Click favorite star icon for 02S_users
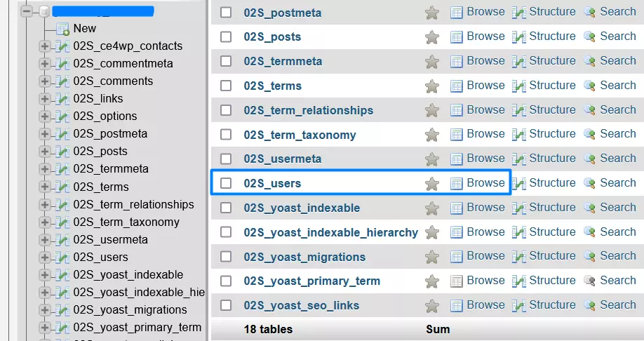The height and width of the screenshot is (341, 644). (x=432, y=184)
